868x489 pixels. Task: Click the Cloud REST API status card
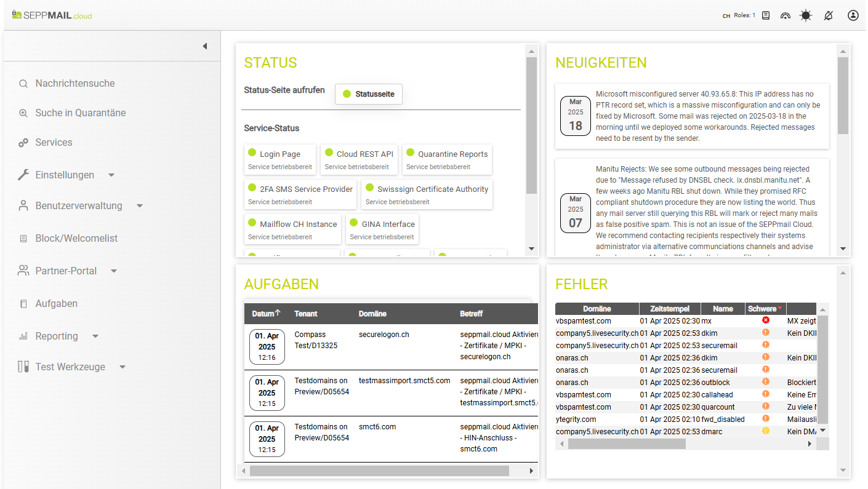click(359, 159)
